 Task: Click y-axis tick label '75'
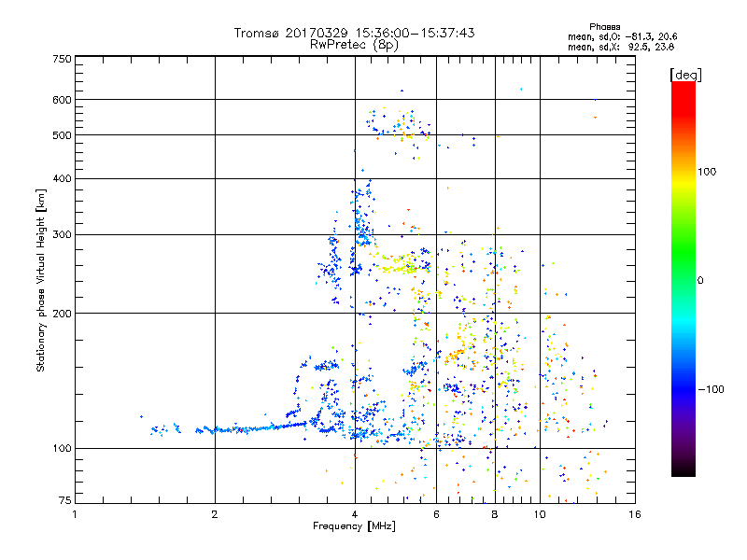coord(65,500)
